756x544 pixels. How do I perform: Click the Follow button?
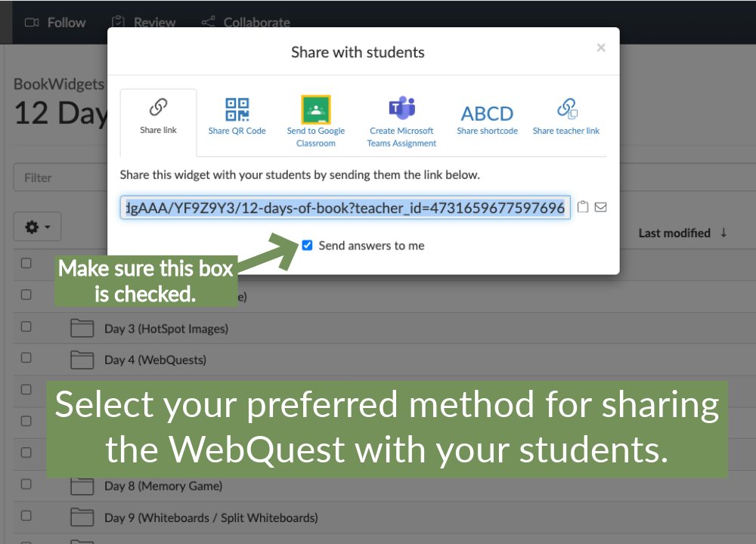click(x=54, y=22)
